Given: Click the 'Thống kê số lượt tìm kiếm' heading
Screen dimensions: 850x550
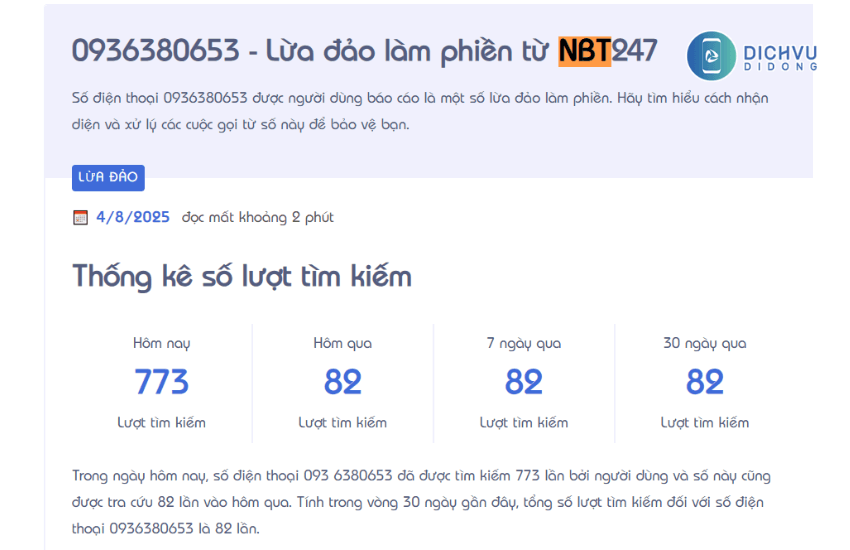Looking at the screenshot, I should click(x=242, y=276).
